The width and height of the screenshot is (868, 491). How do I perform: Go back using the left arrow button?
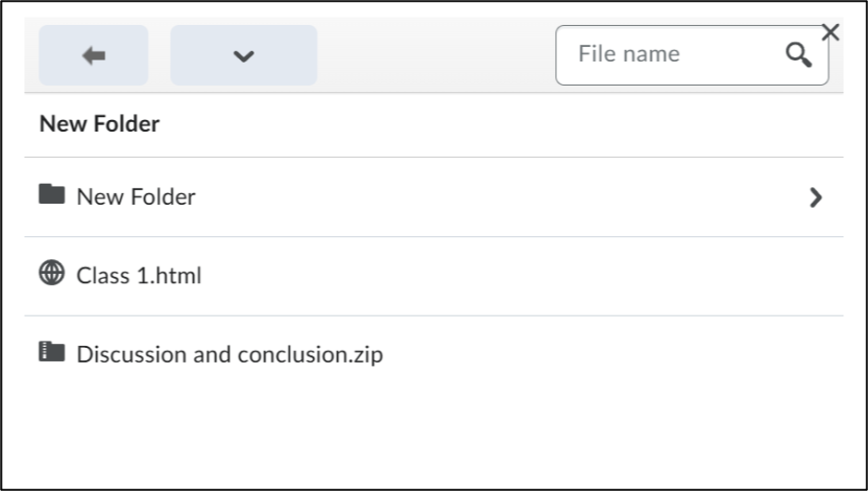[93, 55]
